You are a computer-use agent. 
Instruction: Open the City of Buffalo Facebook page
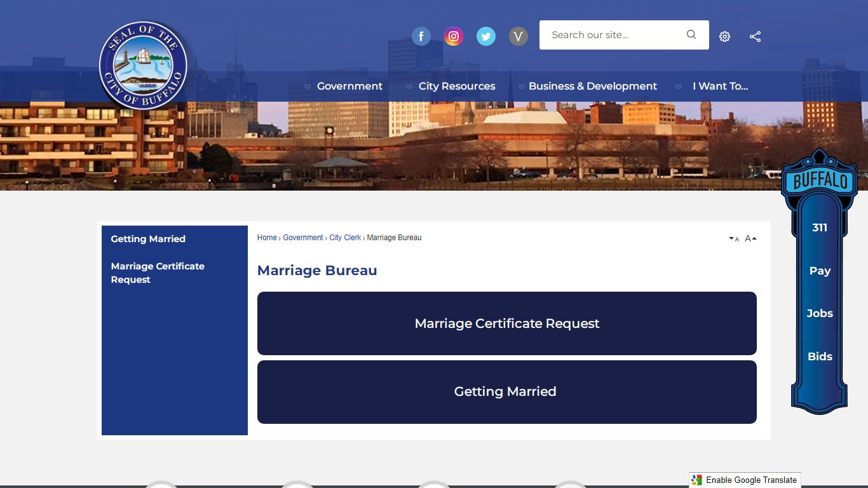421,36
